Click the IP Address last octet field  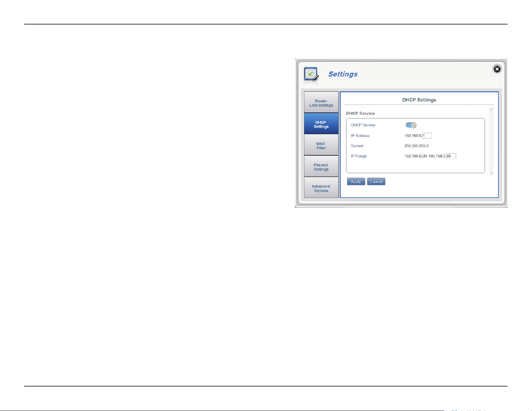(427, 136)
